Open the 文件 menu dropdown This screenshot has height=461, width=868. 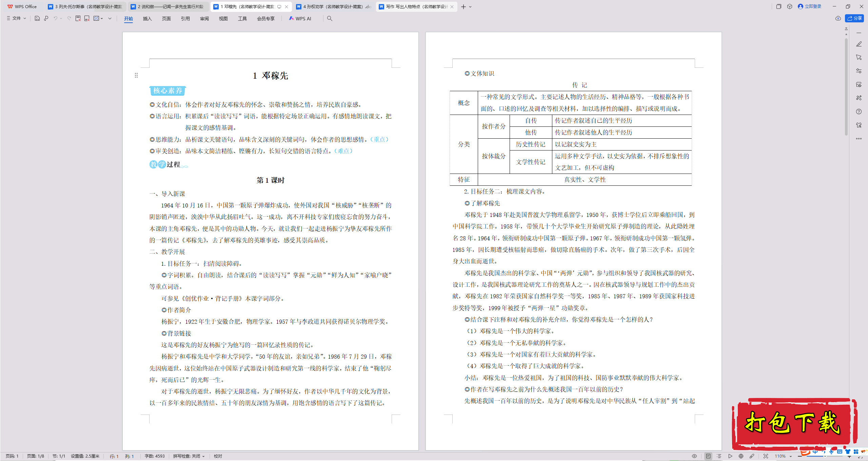[16, 18]
